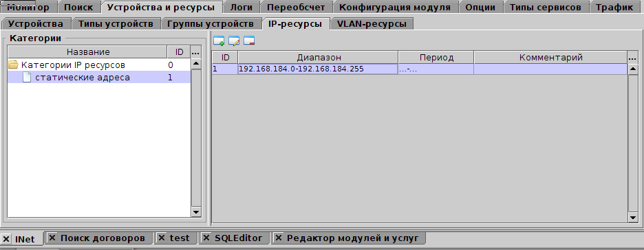Close the Поиск договоров tab
Viewport: 644px width, 250px height.
click(x=52, y=238)
